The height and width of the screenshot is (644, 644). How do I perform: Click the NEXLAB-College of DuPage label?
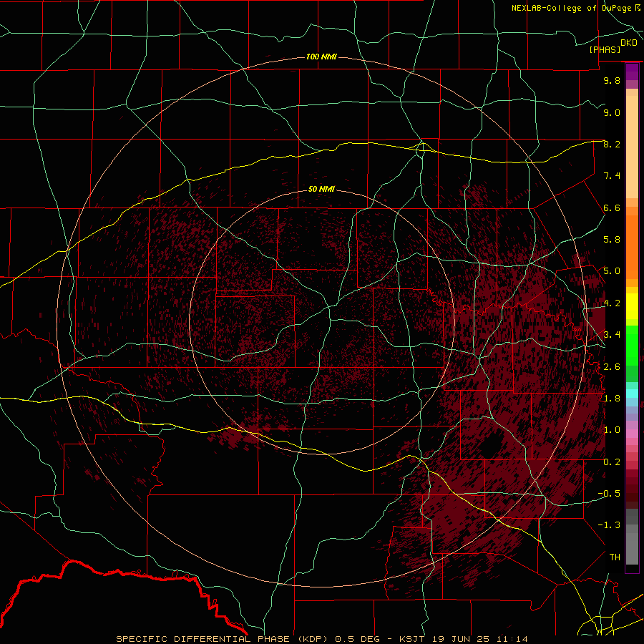tap(572, 8)
